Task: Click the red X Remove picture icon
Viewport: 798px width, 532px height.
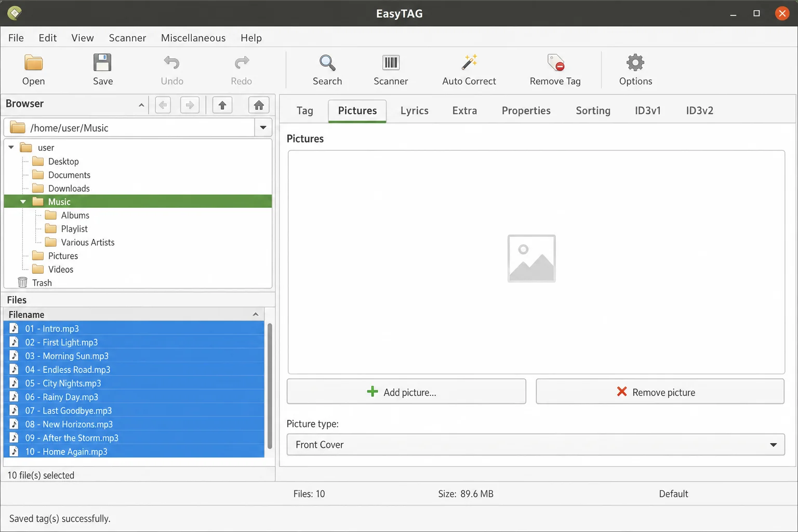Action: tap(621, 392)
